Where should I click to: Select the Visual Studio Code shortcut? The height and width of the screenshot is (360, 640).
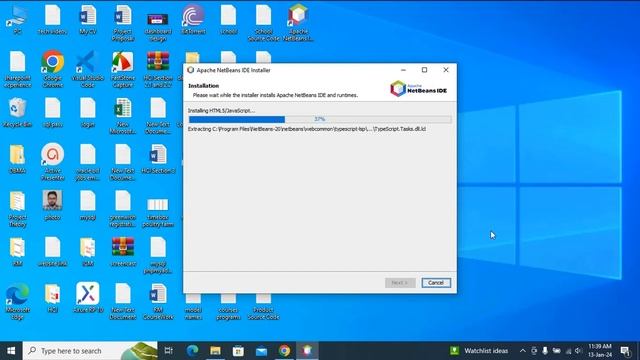tap(88, 69)
